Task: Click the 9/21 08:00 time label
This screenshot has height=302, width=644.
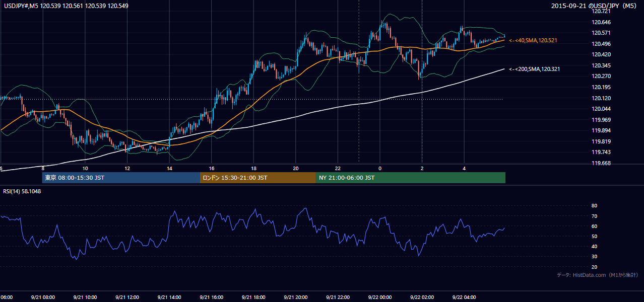Action: click(42, 297)
